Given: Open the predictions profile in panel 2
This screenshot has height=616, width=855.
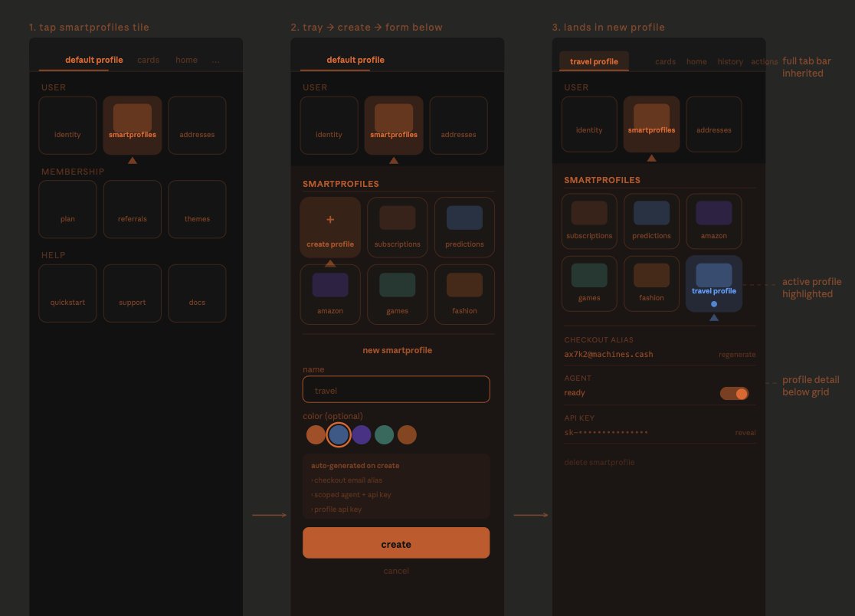Looking at the screenshot, I should (464, 228).
